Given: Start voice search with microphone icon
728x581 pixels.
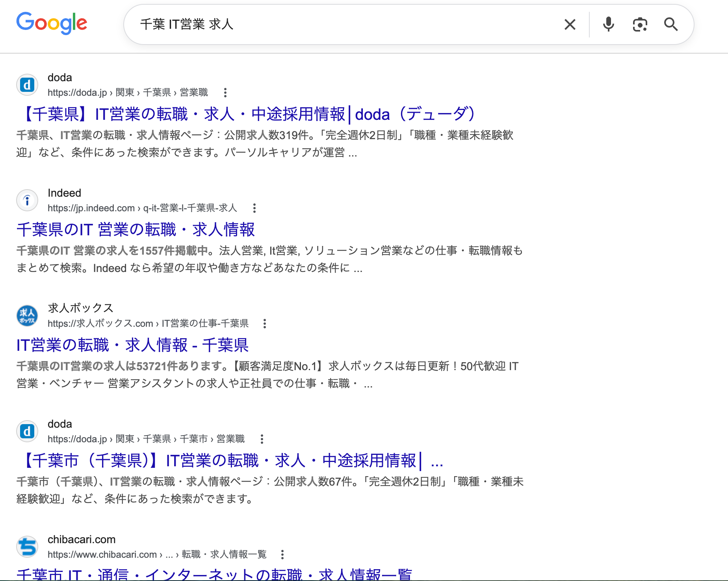Looking at the screenshot, I should pos(608,24).
